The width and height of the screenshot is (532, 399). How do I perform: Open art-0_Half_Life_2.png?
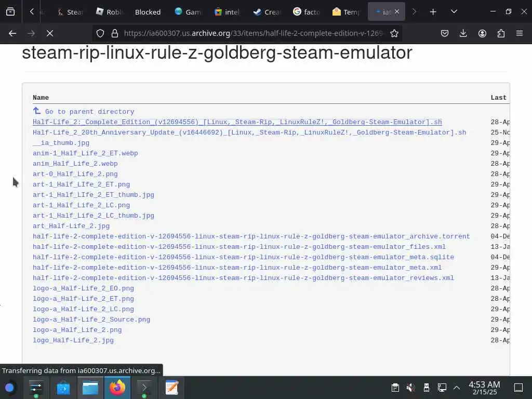[75, 174]
